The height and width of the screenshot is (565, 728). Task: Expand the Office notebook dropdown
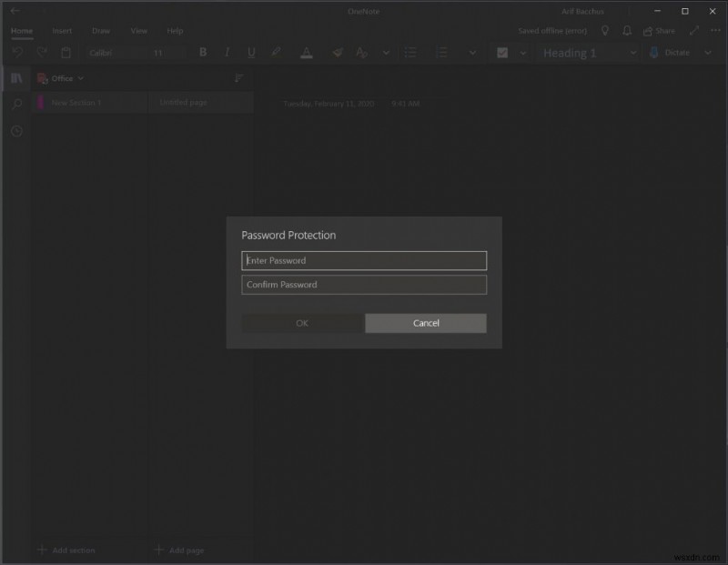tap(60, 78)
